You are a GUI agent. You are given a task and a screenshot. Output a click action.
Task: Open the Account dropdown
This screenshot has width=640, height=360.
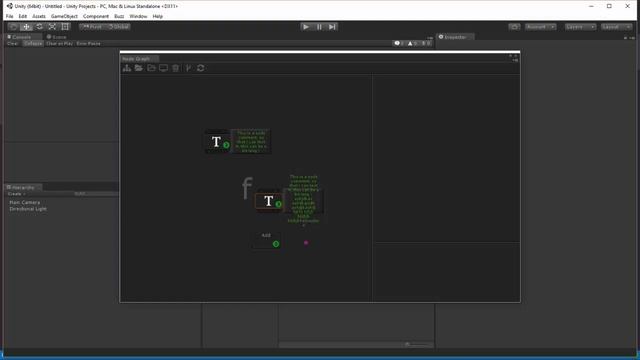(x=540, y=27)
